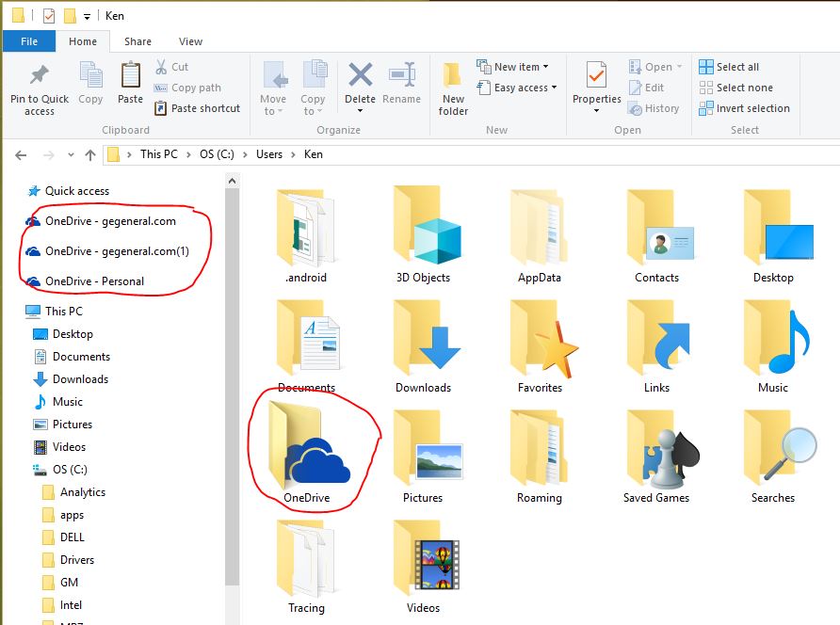Switch to the View ribbon tab

tap(190, 41)
